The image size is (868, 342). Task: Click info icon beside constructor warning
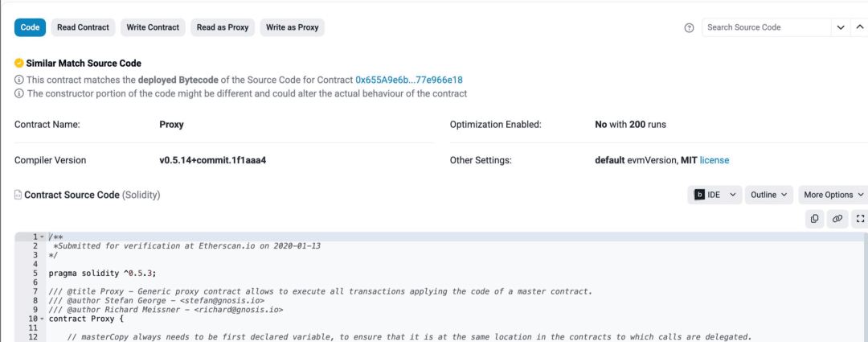[18, 93]
